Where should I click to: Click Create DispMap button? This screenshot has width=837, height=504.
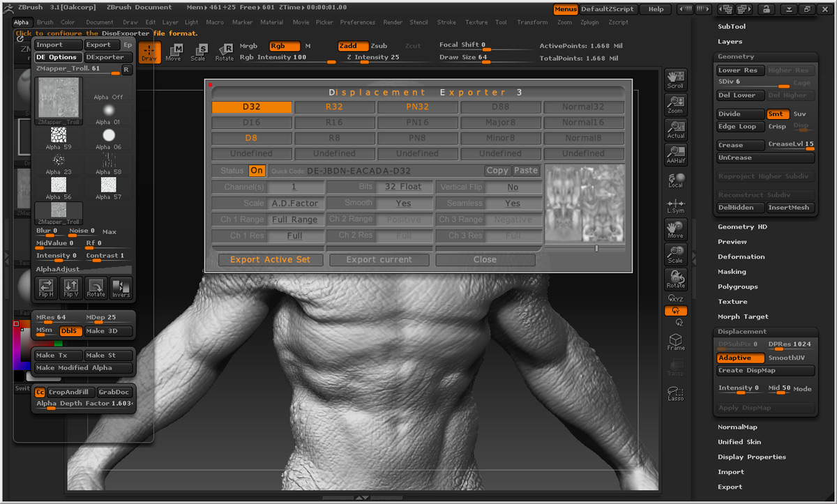(766, 370)
